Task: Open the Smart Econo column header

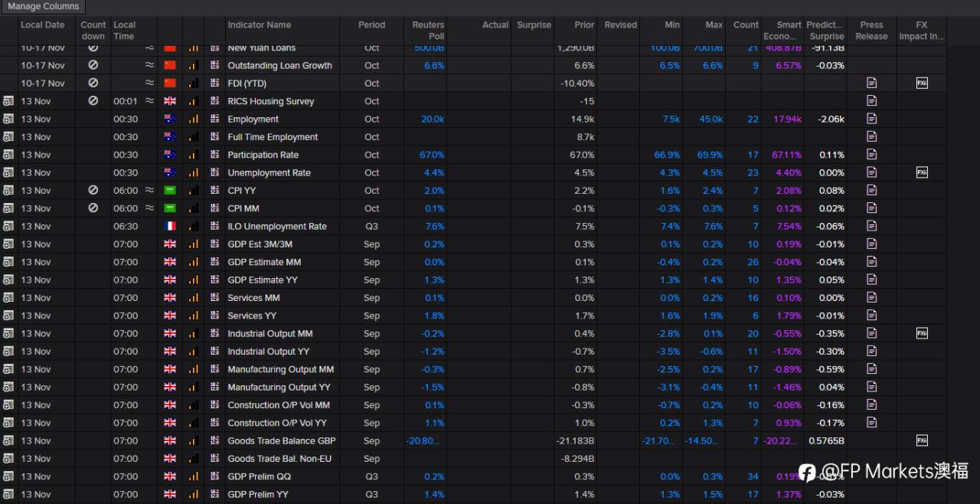Action: 782,31
